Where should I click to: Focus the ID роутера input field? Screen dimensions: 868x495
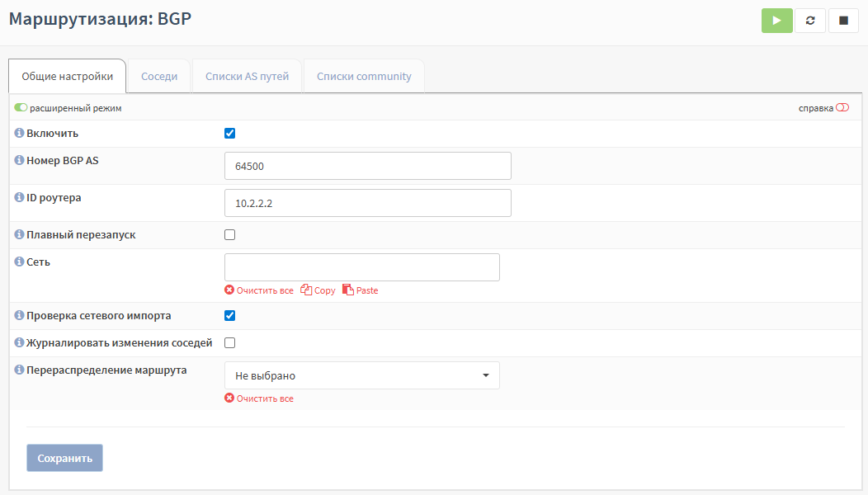point(367,203)
